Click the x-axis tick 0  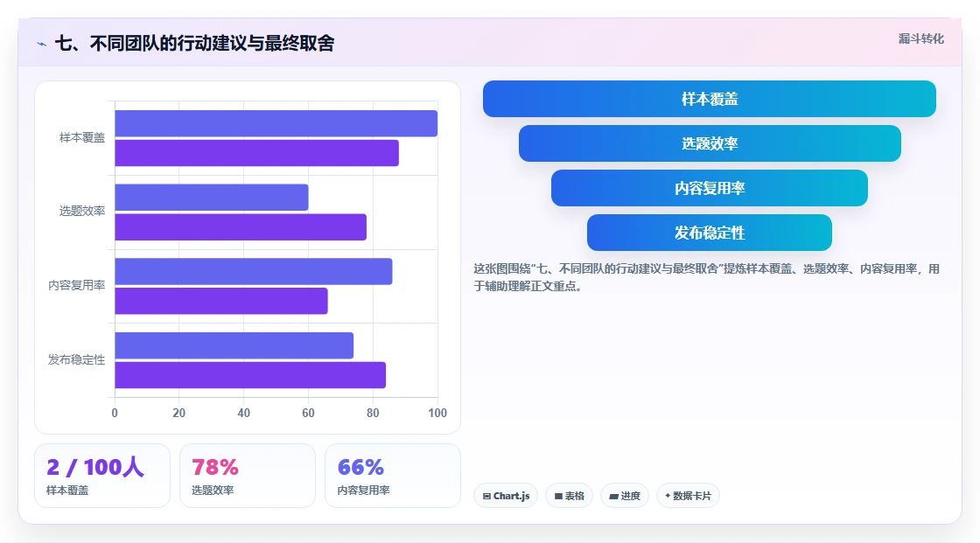tap(115, 413)
